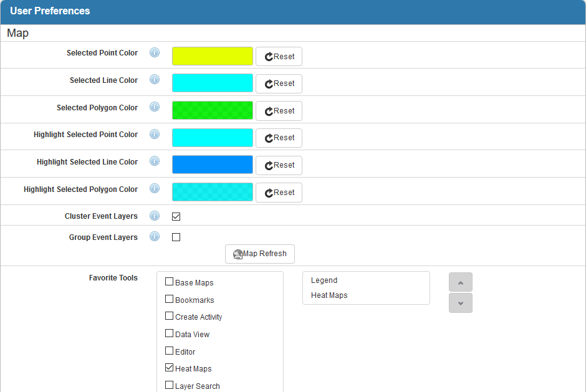Click the refresh icon on Selected Polygon Color Reset

(267, 110)
